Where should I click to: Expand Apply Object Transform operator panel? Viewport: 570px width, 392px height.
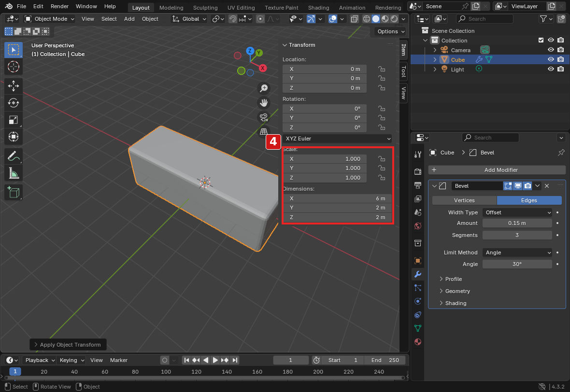pos(68,345)
